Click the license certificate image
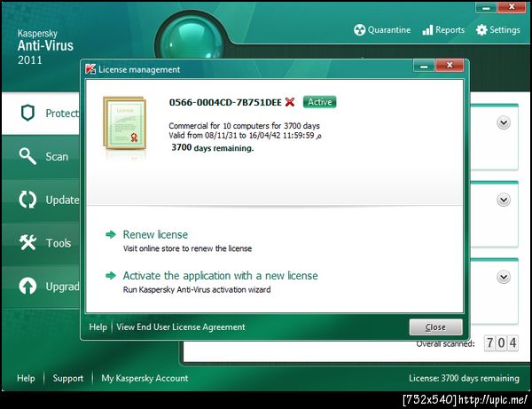 [125, 123]
